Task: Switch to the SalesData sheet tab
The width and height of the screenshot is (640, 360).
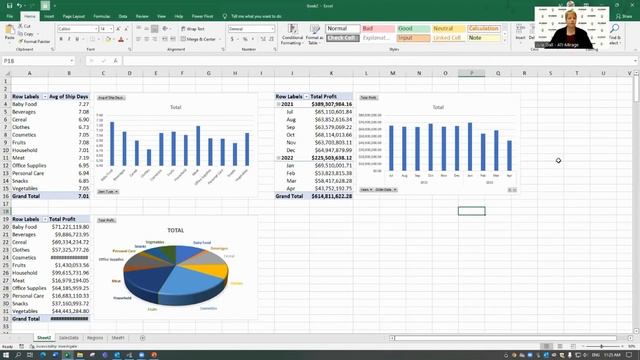Action: 69,338
